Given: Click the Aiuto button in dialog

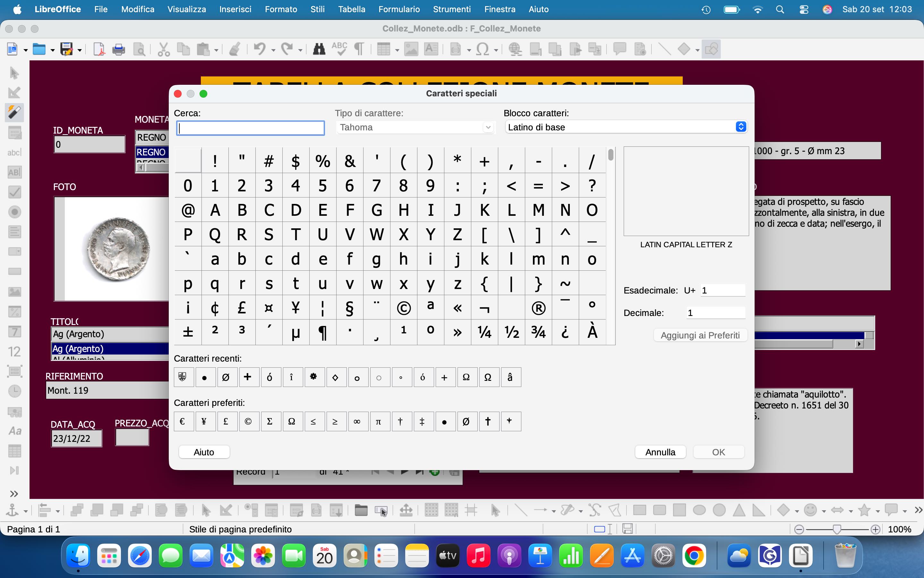Looking at the screenshot, I should [204, 452].
